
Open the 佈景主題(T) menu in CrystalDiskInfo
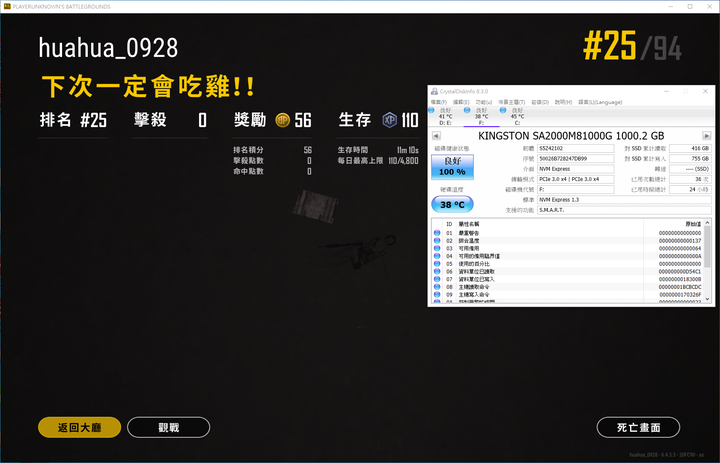(x=512, y=102)
